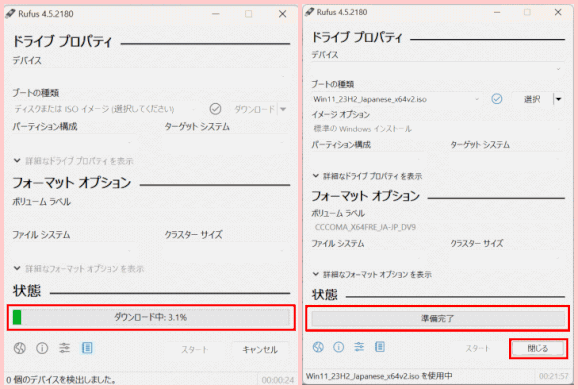Expand 詳細なフォーマット オプションを表示 in left window
This screenshot has width=578, height=389.
pos(79,268)
